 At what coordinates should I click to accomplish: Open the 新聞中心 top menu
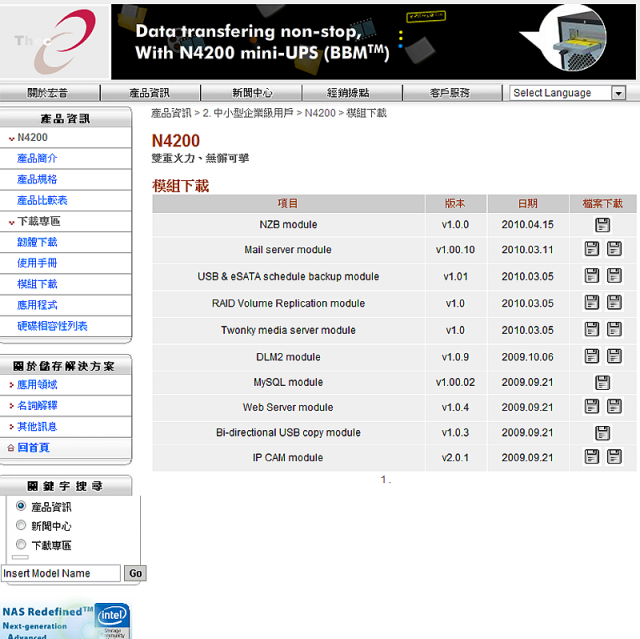(252, 93)
